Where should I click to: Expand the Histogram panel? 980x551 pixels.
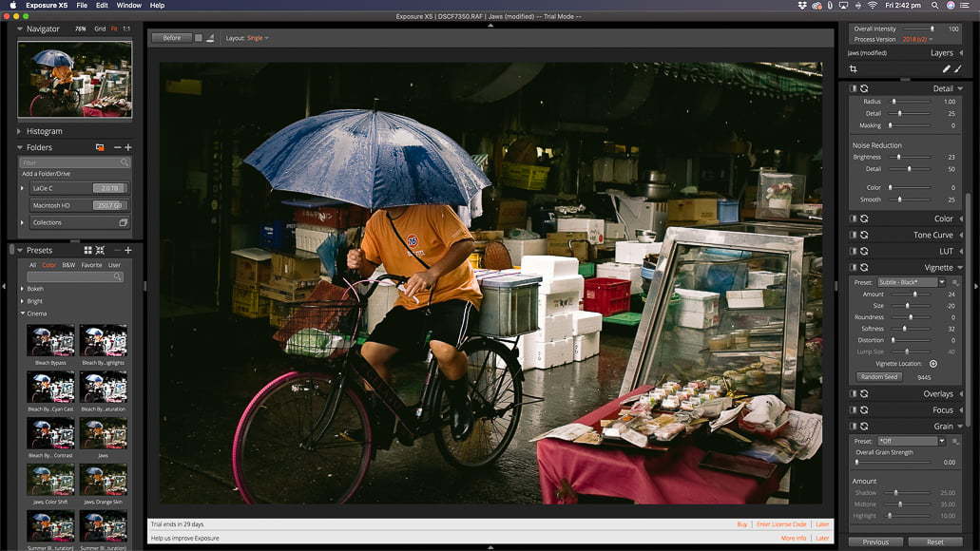[21, 131]
